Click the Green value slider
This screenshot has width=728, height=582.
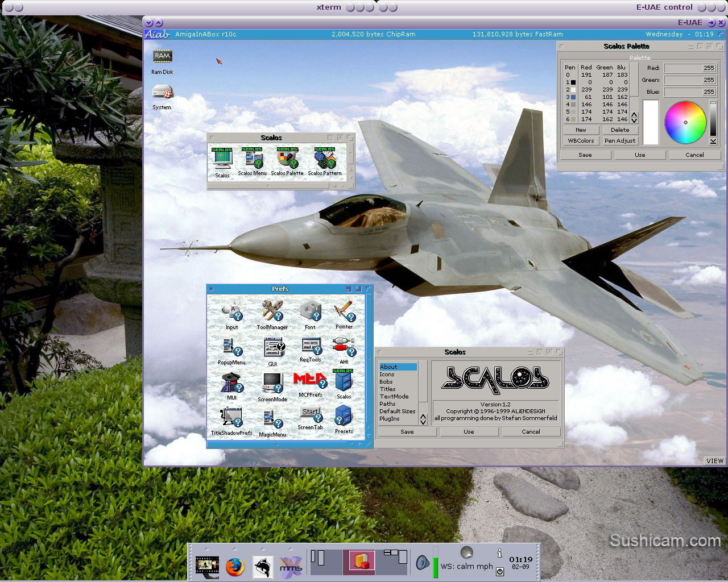coord(690,80)
